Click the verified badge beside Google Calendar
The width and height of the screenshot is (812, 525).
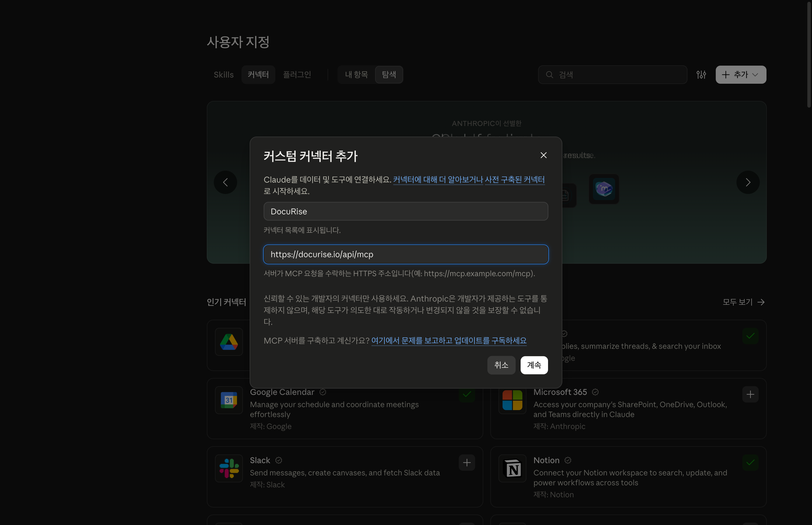pos(323,392)
